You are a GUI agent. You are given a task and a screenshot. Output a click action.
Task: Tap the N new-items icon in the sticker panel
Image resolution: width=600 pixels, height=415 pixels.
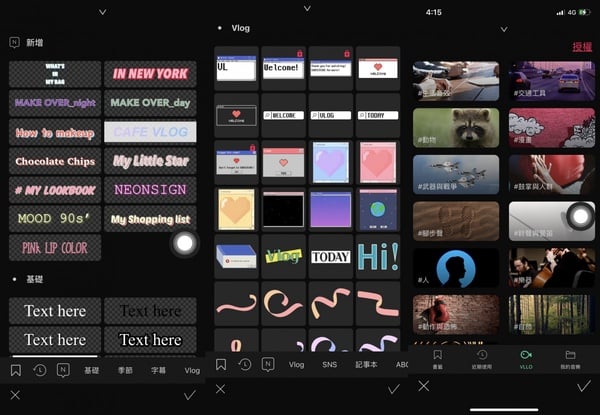point(268,364)
